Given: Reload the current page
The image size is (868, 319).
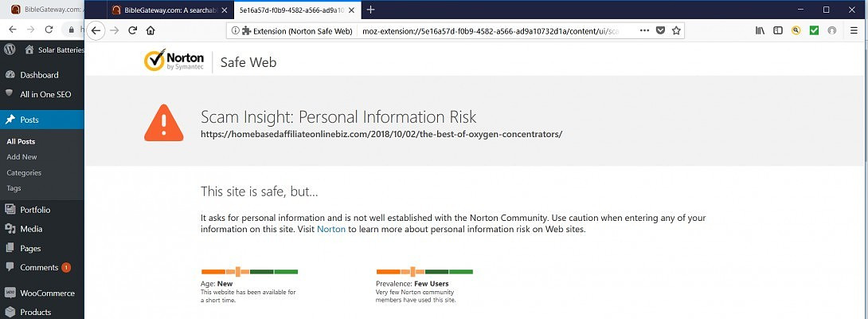Looking at the screenshot, I should click(x=132, y=30).
